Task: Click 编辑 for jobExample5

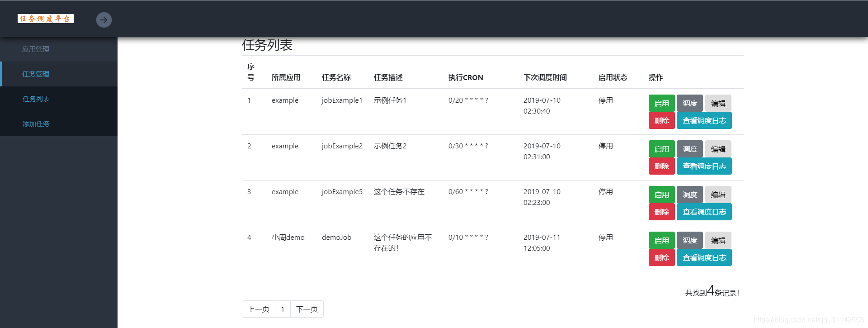Action: click(x=718, y=195)
